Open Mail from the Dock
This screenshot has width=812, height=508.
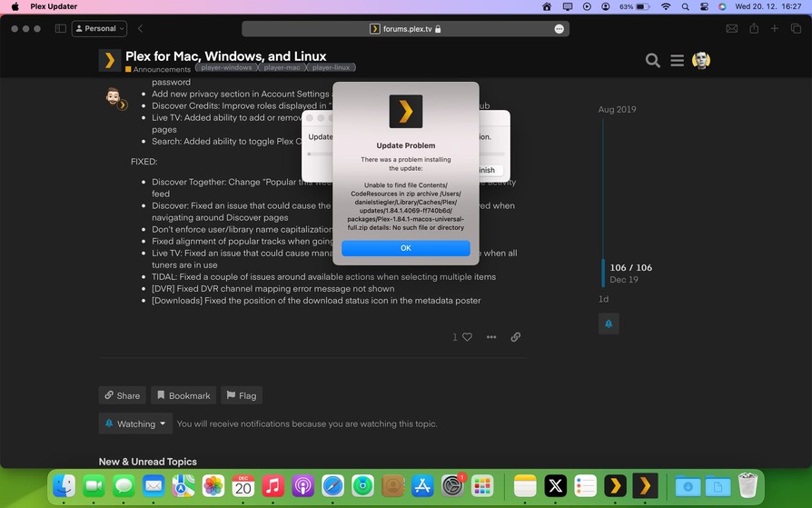pos(153,486)
